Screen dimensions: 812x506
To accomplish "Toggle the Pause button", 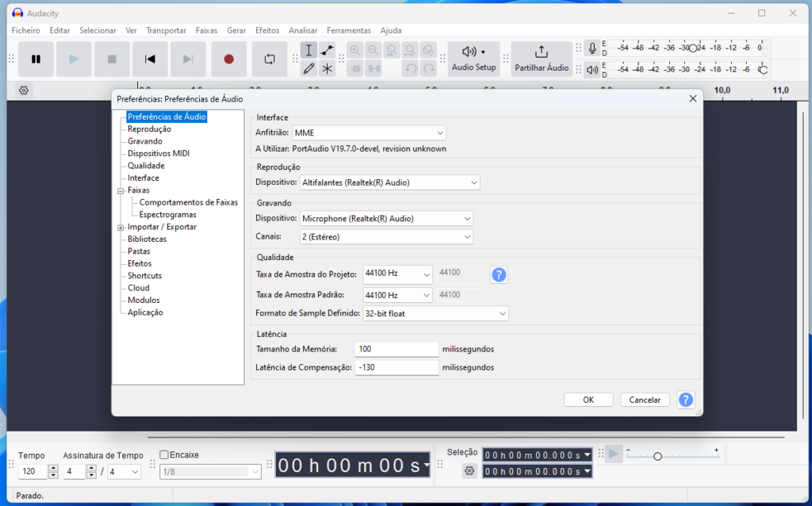I will [x=35, y=59].
